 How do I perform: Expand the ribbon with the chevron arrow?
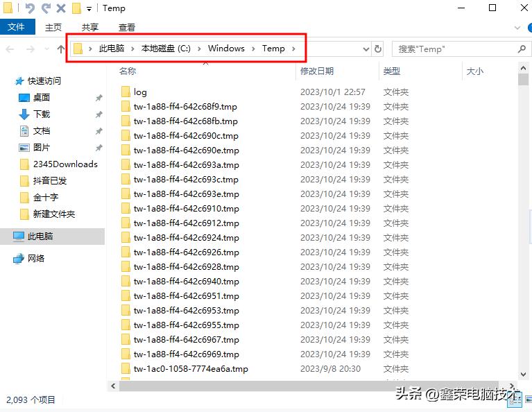coord(515,27)
